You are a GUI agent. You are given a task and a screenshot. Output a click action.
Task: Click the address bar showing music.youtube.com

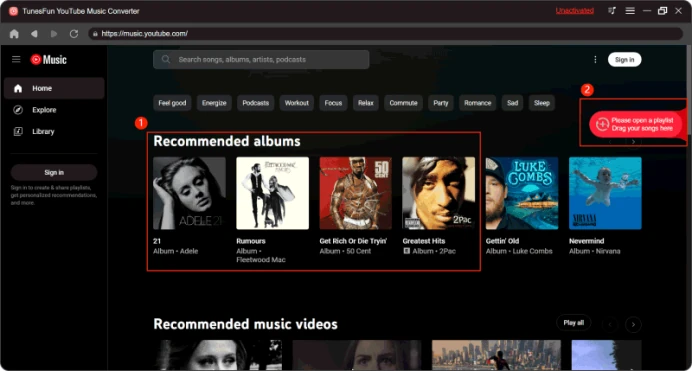(385, 34)
